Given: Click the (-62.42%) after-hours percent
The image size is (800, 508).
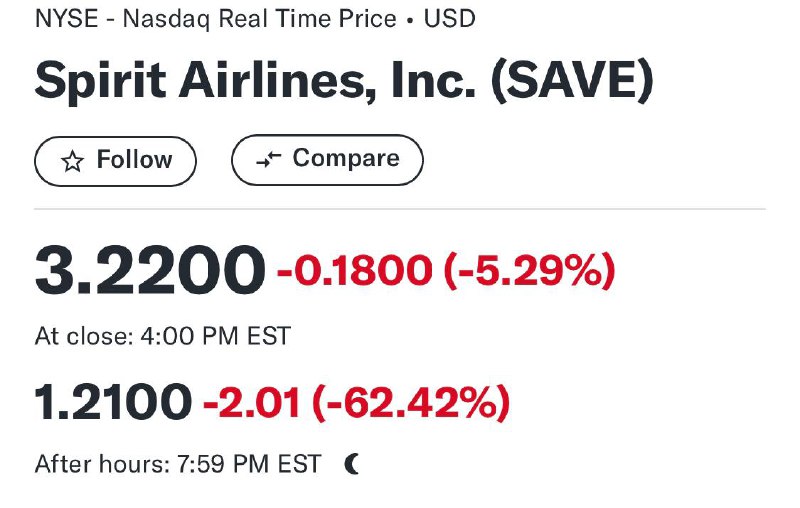Looking at the screenshot, I should [x=411, y=402].
